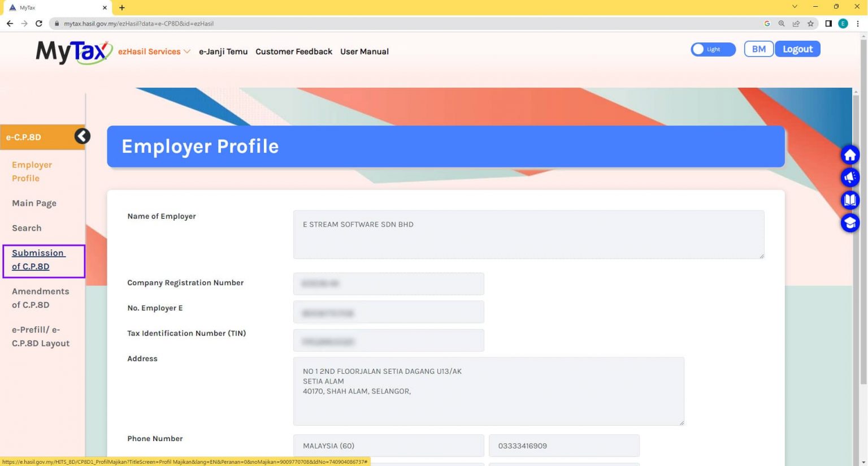Open the announcements megaphone icon
This screenshot has height=466, width=868.
850,177
